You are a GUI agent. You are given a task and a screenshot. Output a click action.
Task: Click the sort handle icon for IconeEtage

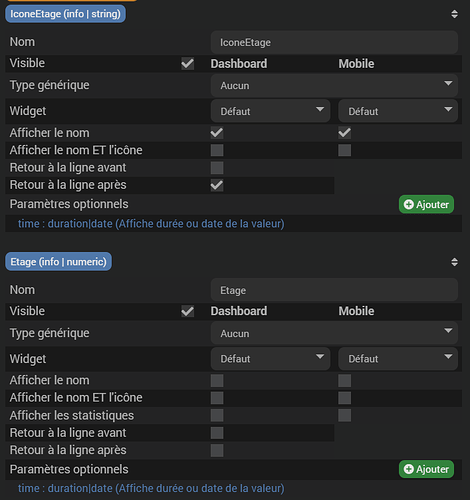454,14
